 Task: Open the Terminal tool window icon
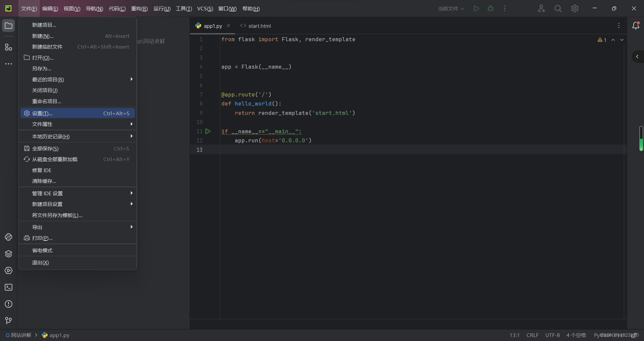8,287
